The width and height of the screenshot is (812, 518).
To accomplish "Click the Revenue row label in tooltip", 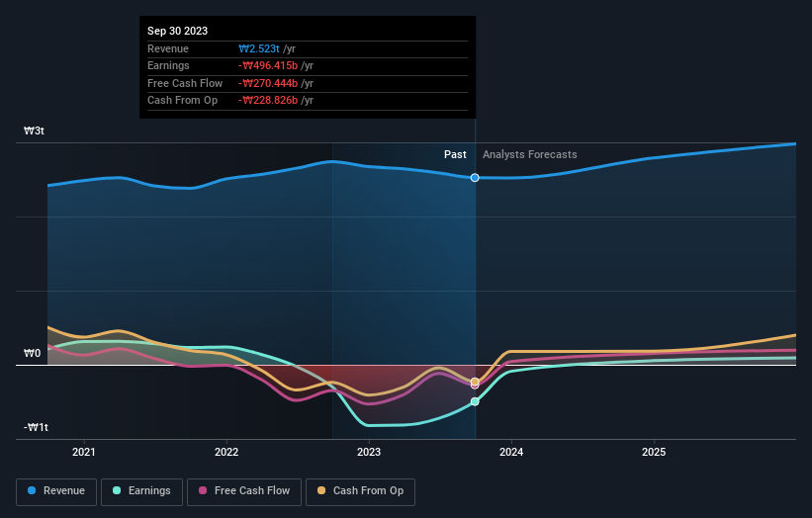I will (168, 48).
